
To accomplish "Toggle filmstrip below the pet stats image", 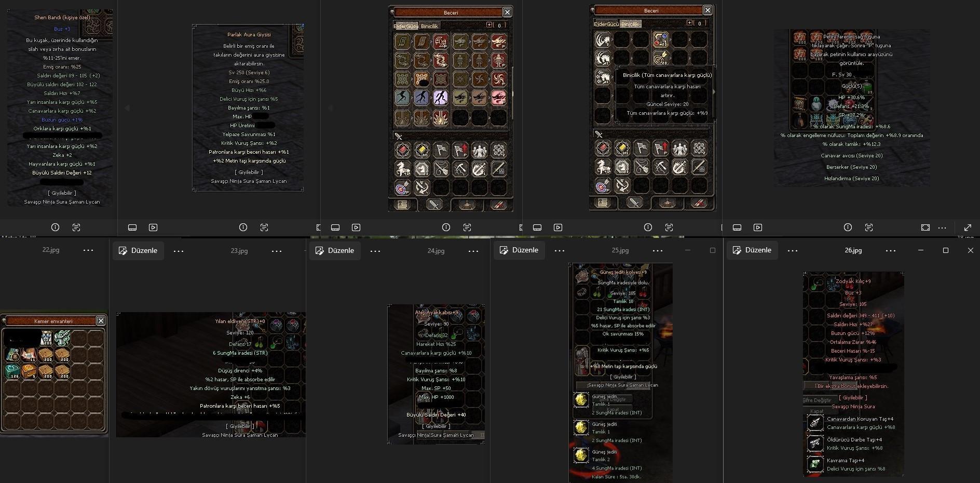I will pyautogui.click(x=737, y=227).
